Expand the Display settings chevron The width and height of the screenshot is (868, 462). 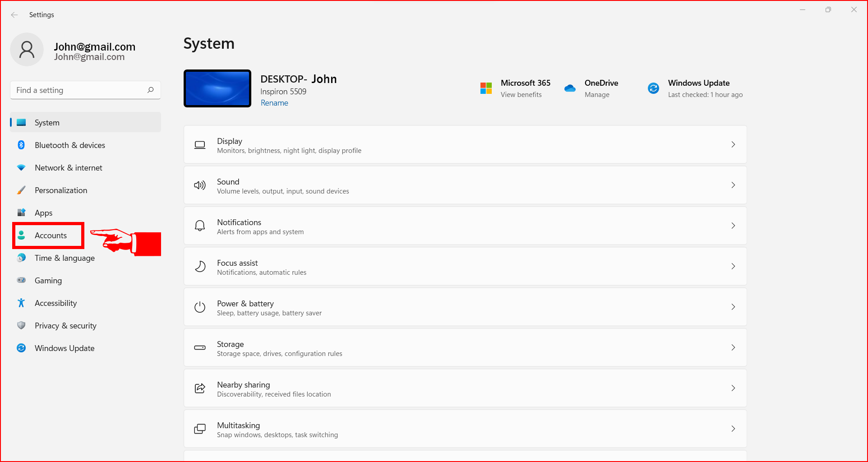(x=733, y=144)
